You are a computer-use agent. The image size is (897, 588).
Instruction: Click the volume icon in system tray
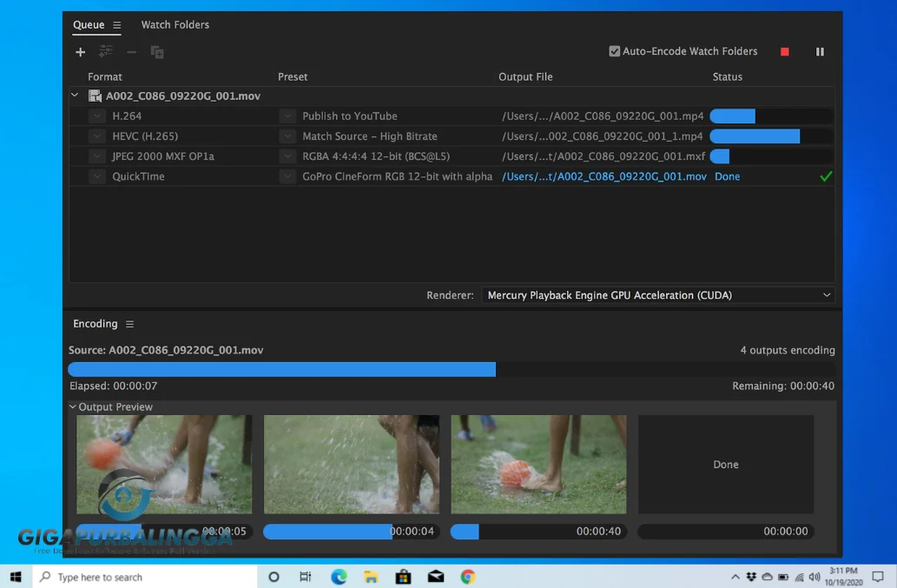815,577
